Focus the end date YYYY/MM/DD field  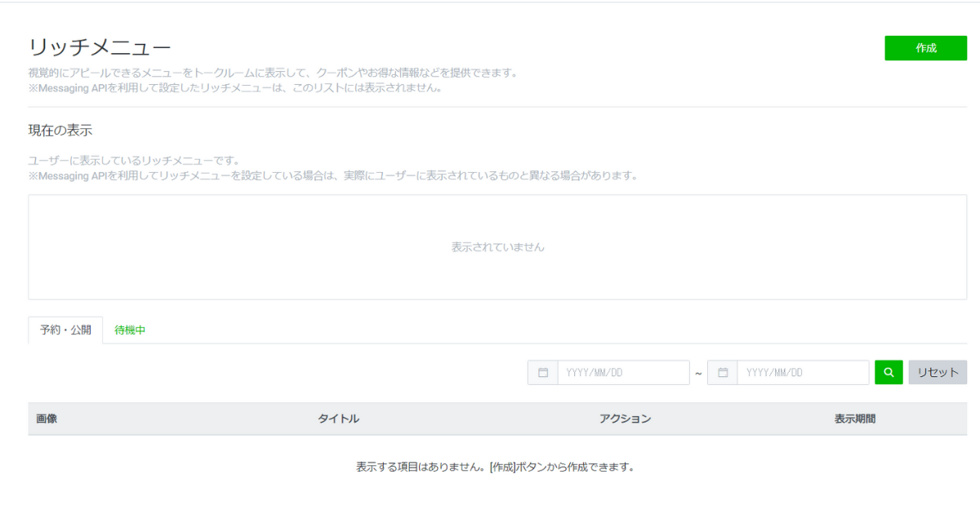(x=803, y=373)
